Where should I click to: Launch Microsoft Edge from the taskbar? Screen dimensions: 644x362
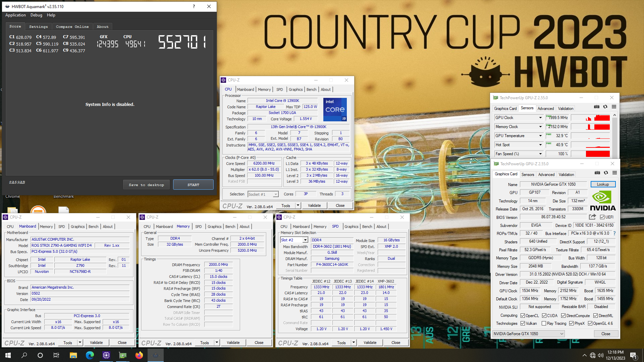coord(90,355)
